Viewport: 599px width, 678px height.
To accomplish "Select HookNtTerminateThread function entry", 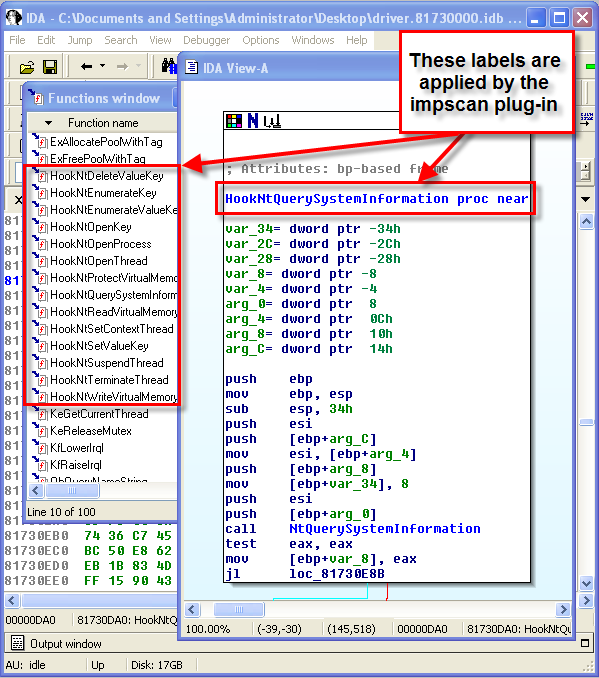I will [109, 380].
